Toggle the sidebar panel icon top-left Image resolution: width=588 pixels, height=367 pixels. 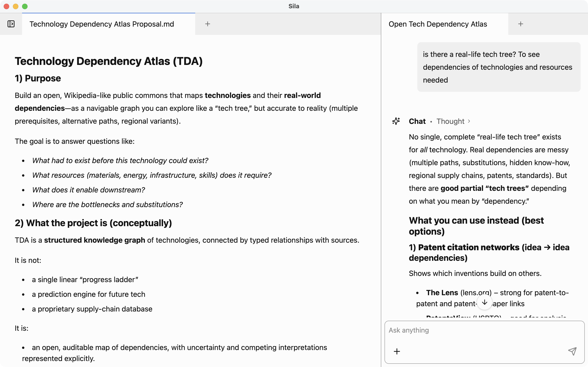[11, 24]
